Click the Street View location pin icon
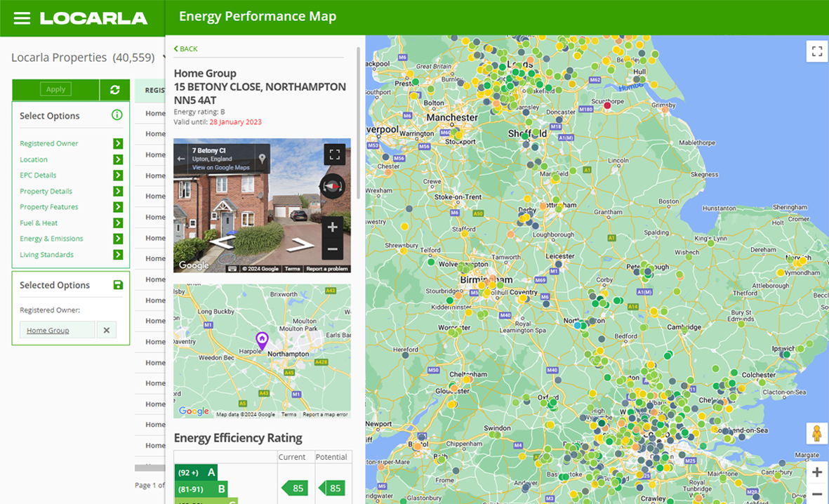This screenshot has height=504, width=829. (262, 159)
